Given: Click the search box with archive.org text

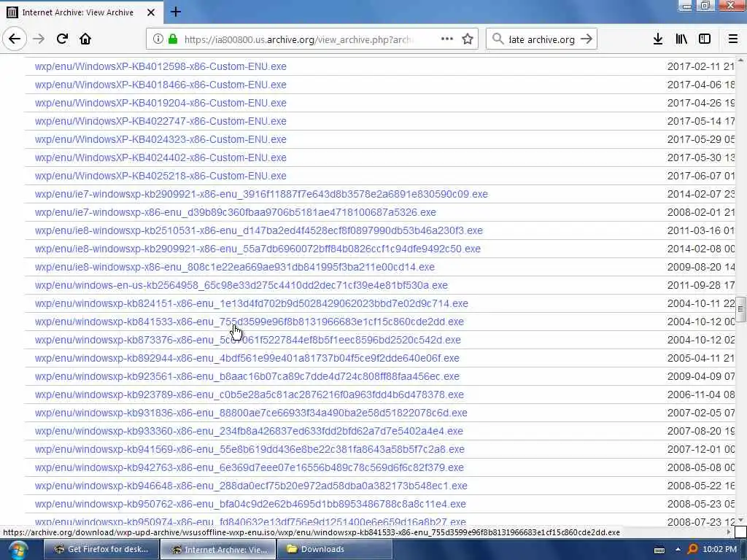Looking at the screenshot, I should coord(542,39).
